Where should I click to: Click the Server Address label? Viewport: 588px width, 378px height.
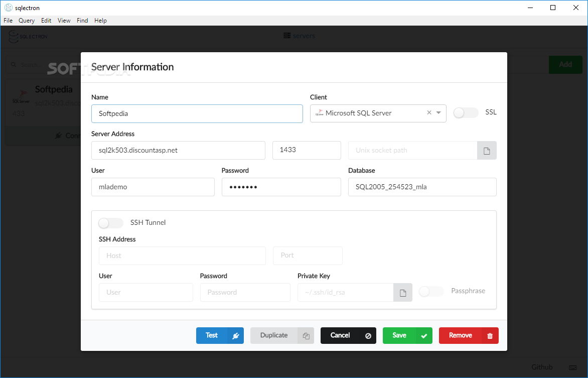tap(113, 134)
